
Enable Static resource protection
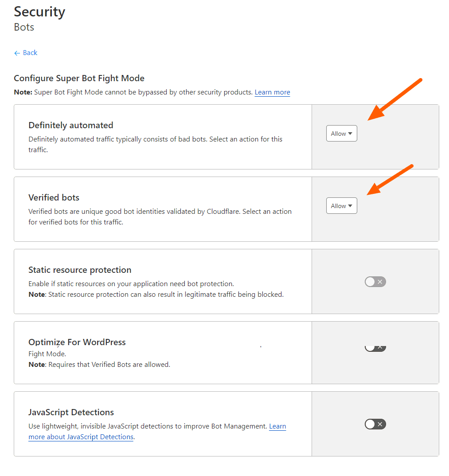(375, 281)
